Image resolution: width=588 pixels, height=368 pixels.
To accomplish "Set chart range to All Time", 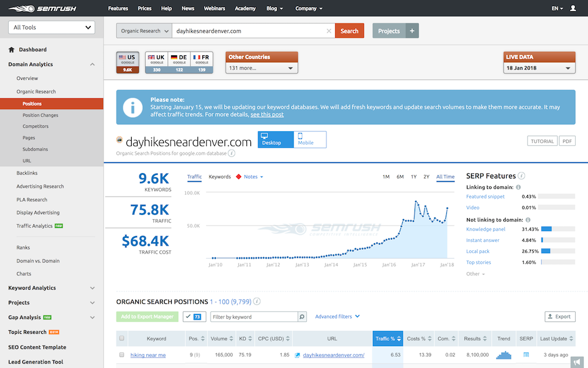I will pyautogui.click(x=445, y=177).
